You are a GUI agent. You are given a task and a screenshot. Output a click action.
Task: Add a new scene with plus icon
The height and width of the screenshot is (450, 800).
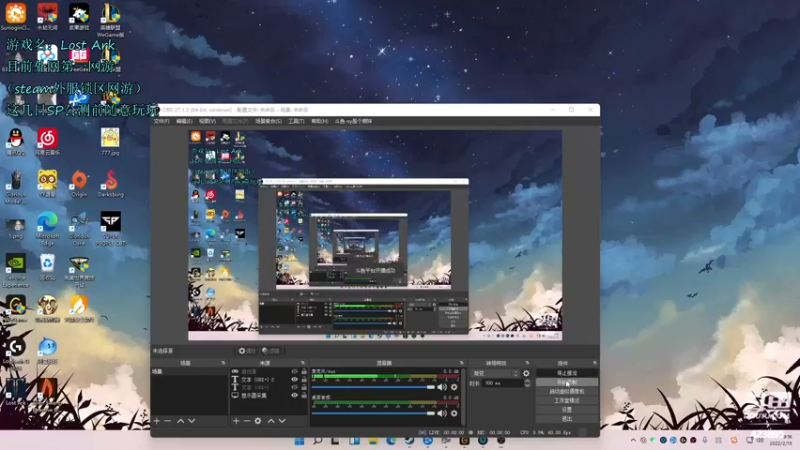click(157, 421)
